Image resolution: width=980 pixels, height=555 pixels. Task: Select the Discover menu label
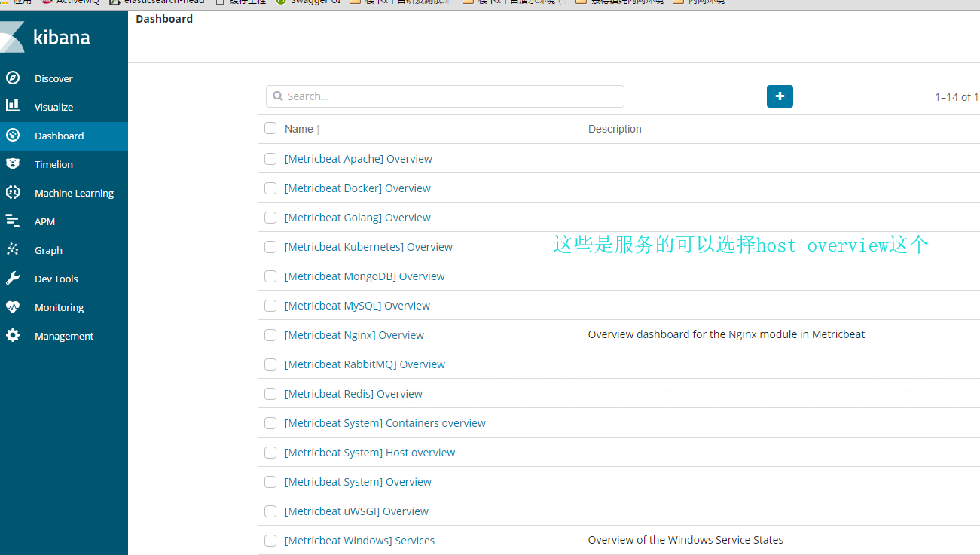coord(53,78)
